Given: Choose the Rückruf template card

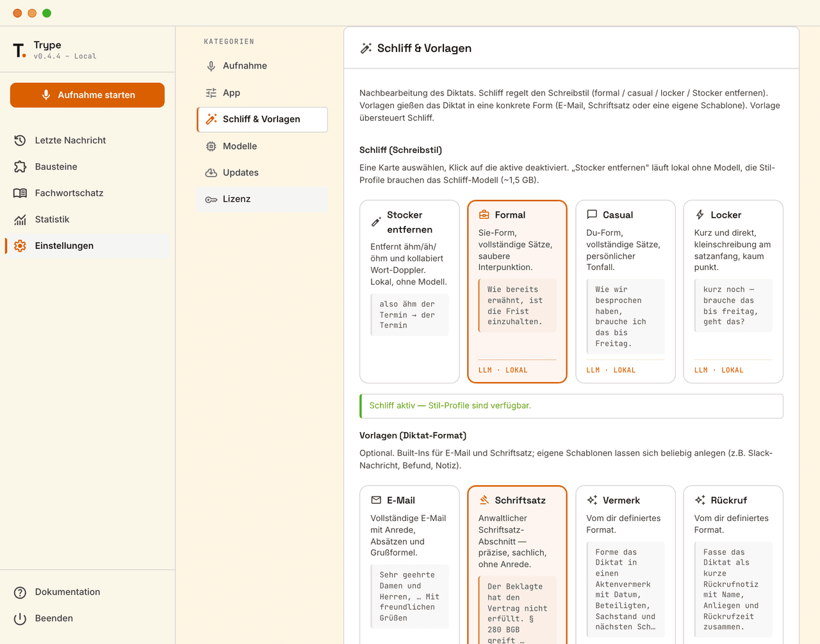Looking at the screenshot, I should pos(733,565).
